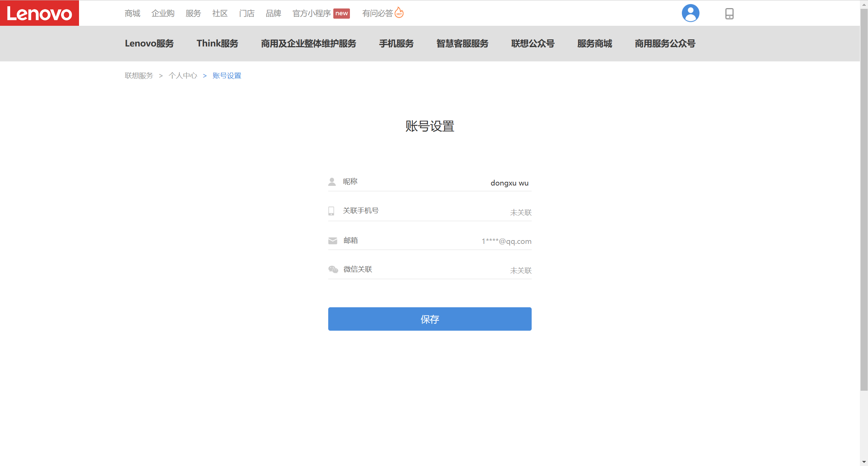Open 服务商城 from navigation bar
The height and width of the screenshot is (466, 868).
(594, 43)
